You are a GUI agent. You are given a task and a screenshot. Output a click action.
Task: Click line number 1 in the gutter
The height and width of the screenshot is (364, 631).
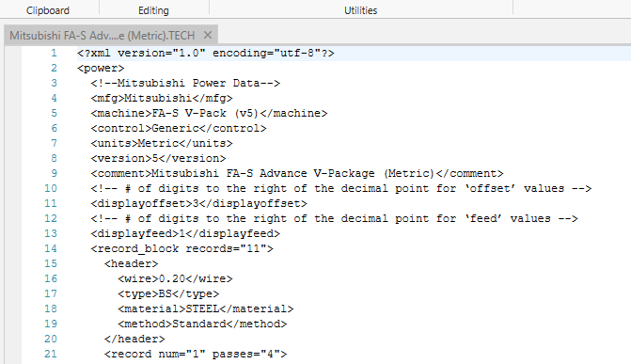pos(54,53)
